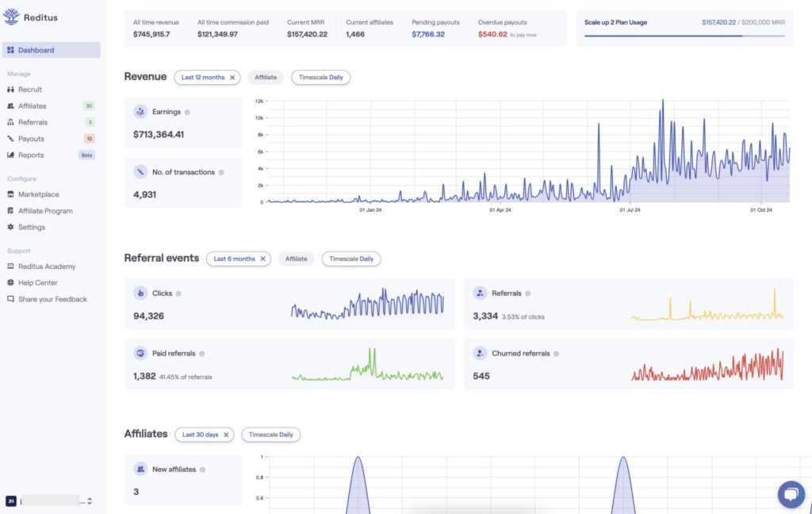Click the info icon next to Clicks

(x=178, y=293)
